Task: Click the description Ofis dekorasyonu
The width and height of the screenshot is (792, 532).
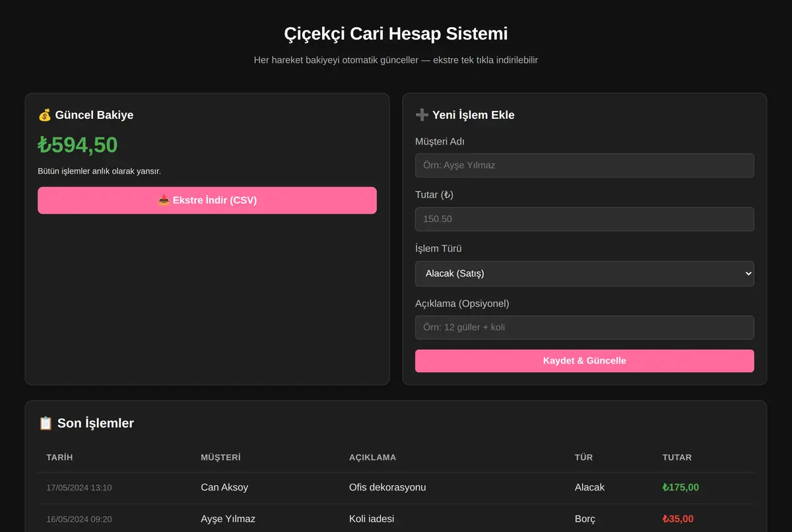Action: (387, 488)
